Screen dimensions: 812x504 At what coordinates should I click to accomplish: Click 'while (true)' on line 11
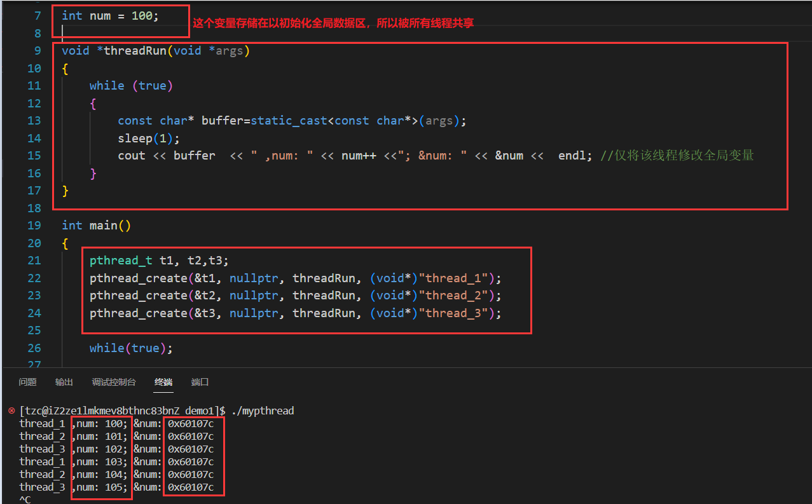coord(131,86)
